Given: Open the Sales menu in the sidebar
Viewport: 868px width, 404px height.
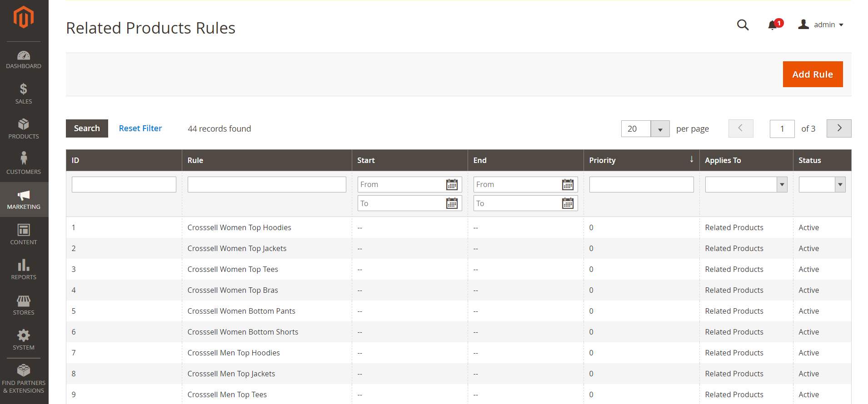Looking at the screenshot, I should 24,94.
